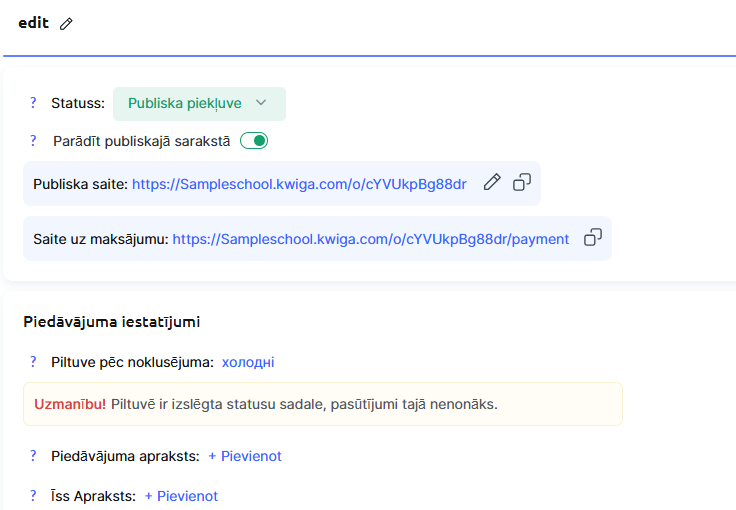Edit the Publiska saite URL with the pencil icon
This screenshot has height=510, width=736.
click(491, 183)
